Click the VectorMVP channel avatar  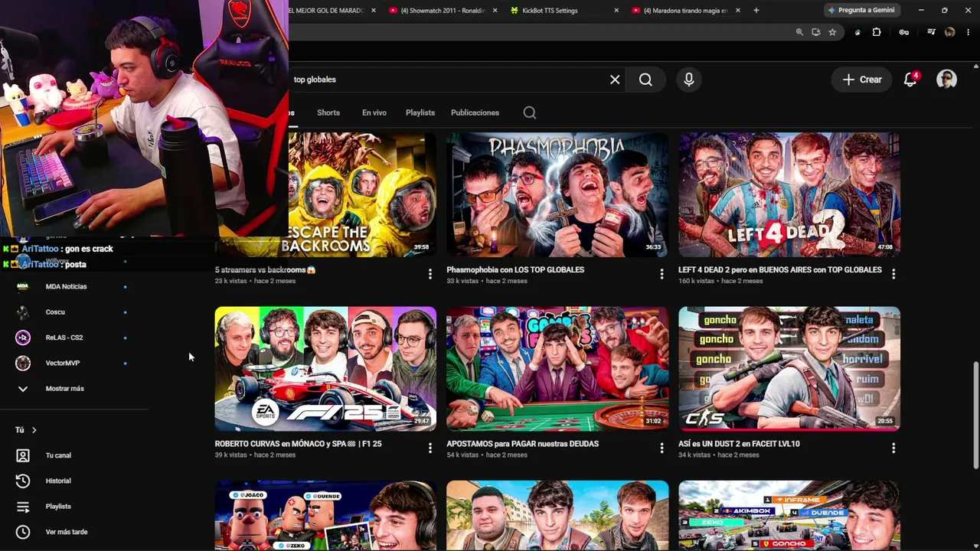tap(23, 363)
